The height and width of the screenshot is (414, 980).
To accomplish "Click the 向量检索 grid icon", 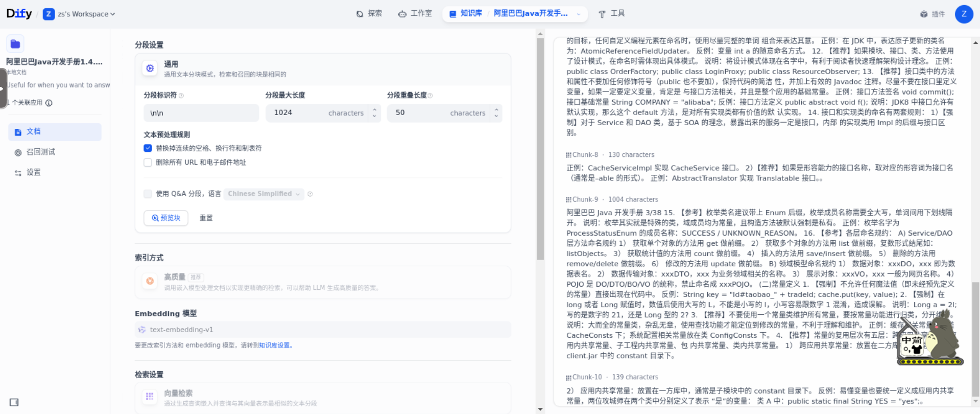I will click(150, 396).
